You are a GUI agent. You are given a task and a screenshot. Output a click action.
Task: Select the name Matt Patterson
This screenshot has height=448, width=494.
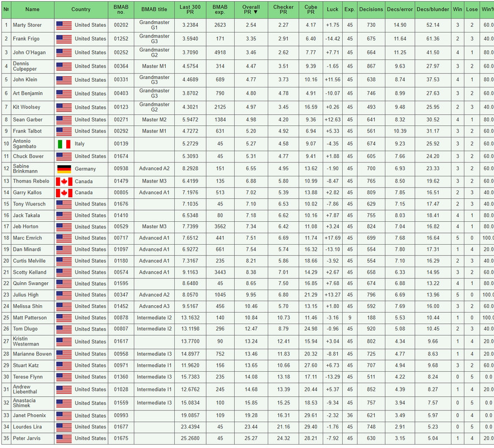click(30, 318)
